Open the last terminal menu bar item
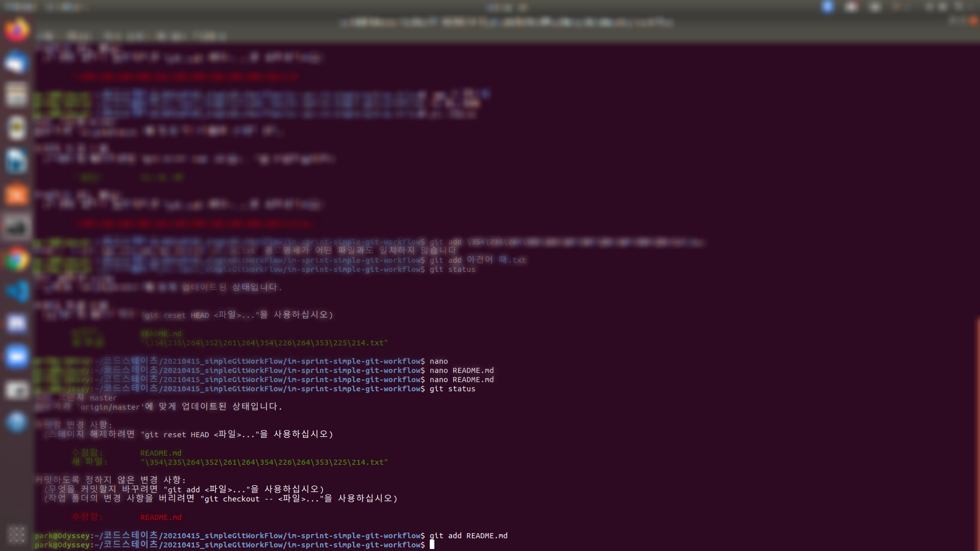980x551 pixels. point(210,36)
